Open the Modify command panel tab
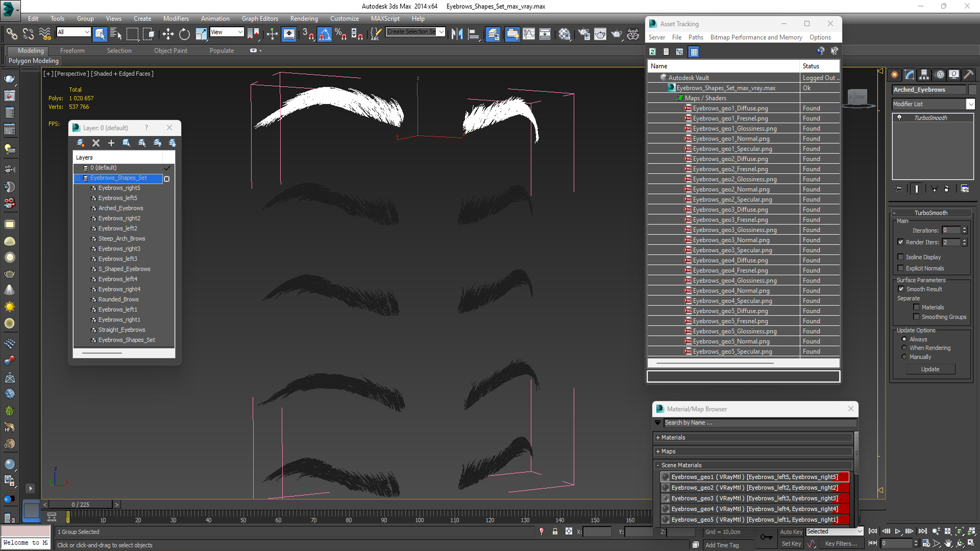 [x=910, y=74]
